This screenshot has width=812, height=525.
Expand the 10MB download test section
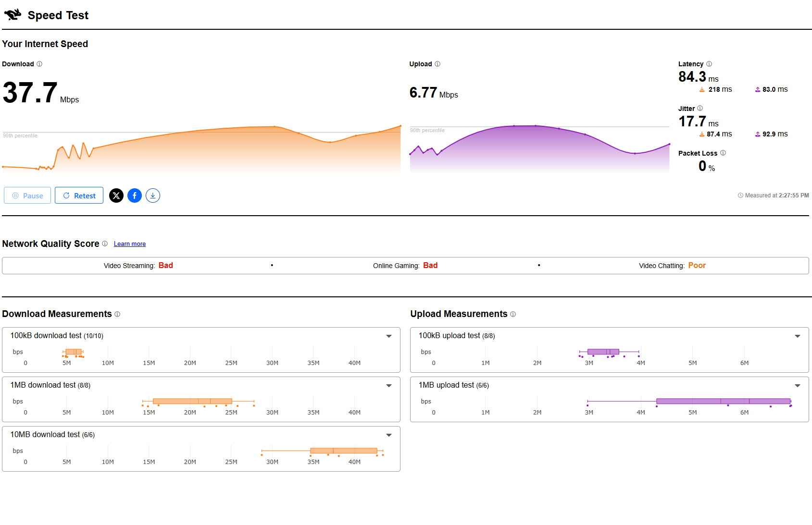[x=389, y=435]
